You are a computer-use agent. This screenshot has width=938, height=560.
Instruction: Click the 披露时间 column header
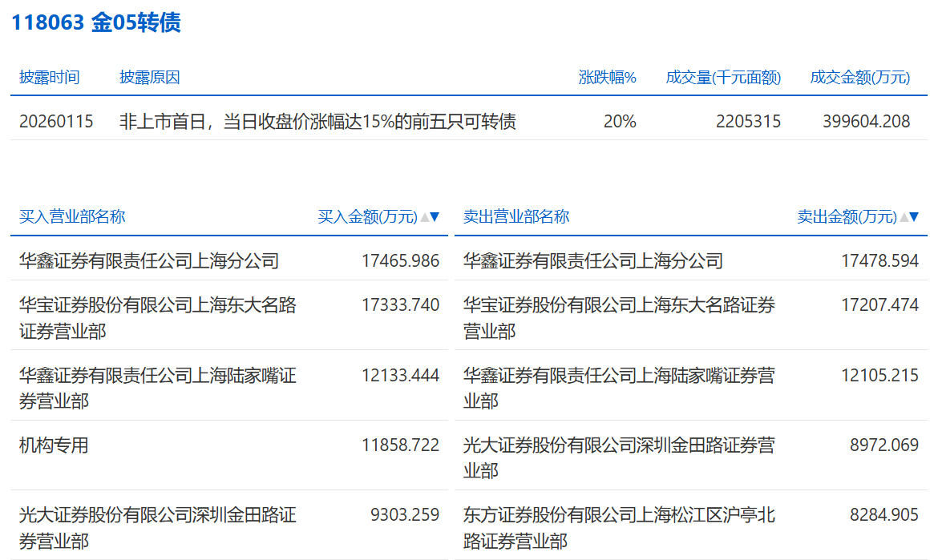[49, 77]
